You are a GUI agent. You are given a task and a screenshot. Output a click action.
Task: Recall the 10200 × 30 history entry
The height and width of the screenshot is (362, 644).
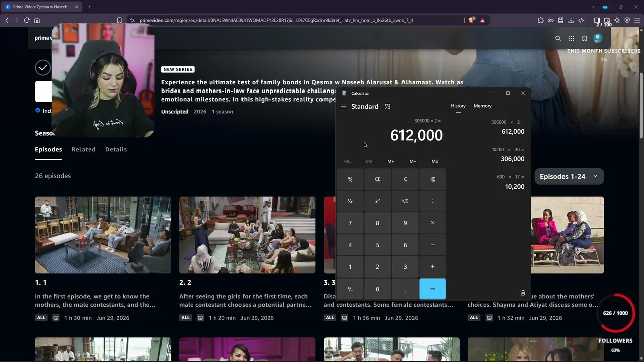tap(508, 154)
